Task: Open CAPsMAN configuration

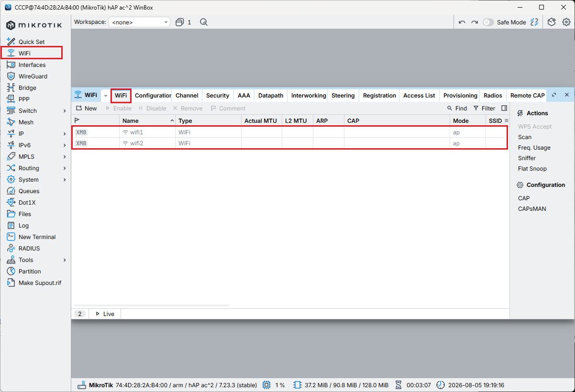Action: 532,209
